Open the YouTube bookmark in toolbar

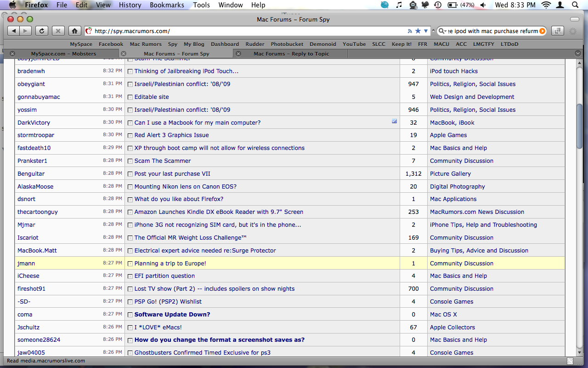pyautogui.click(x=354, y=44)
